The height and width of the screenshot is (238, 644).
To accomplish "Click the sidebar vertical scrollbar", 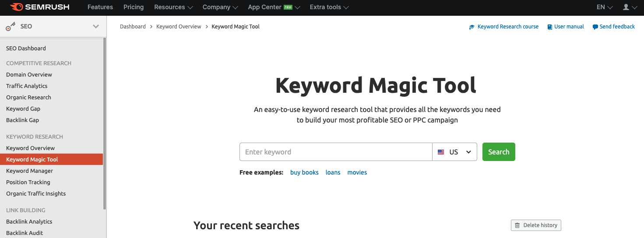I will click(105, 123).
